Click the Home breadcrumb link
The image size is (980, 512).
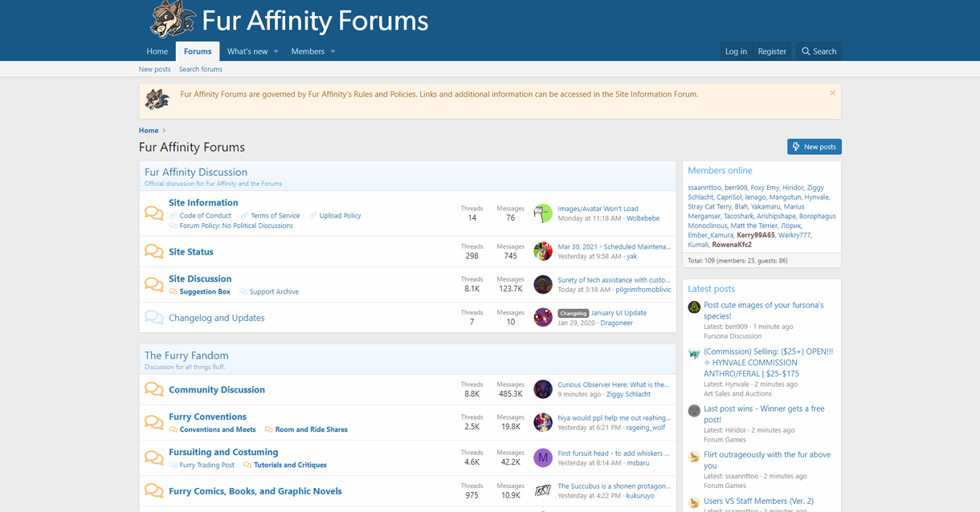point(149,130)
